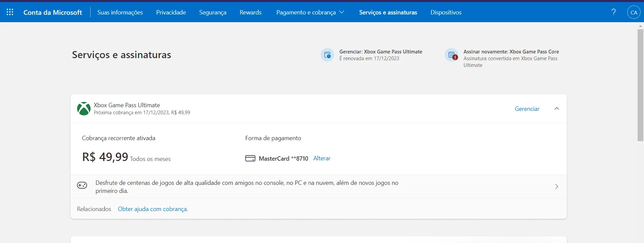Click the game controller icon

82,185
